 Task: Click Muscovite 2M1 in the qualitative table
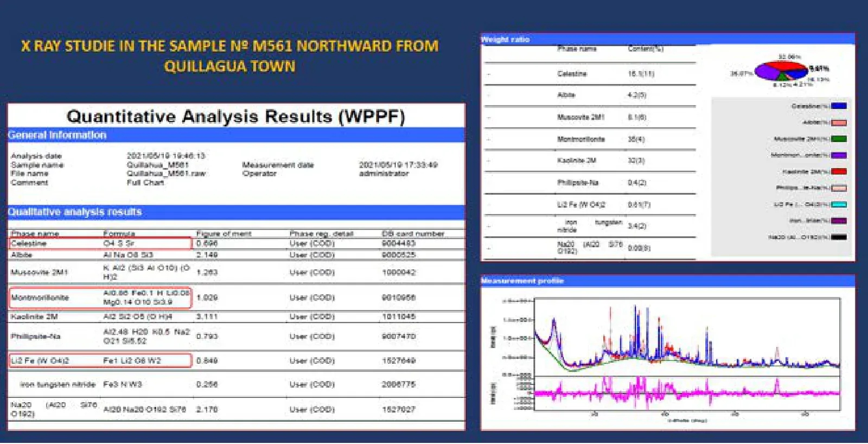tap(39, 272)
